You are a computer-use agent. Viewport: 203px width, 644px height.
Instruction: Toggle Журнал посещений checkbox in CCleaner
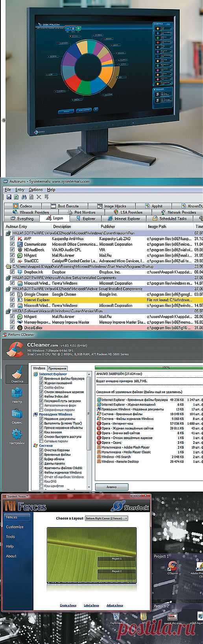(x=41, y=383)
